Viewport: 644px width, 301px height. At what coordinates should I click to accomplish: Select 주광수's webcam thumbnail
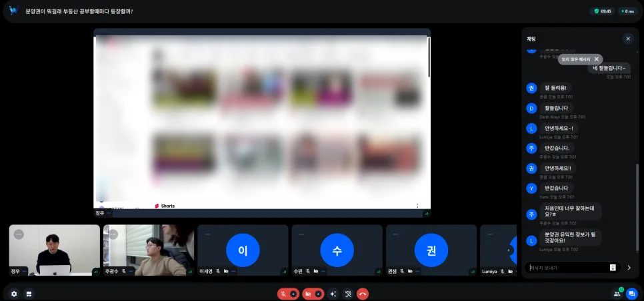click(x=149, y=250)
